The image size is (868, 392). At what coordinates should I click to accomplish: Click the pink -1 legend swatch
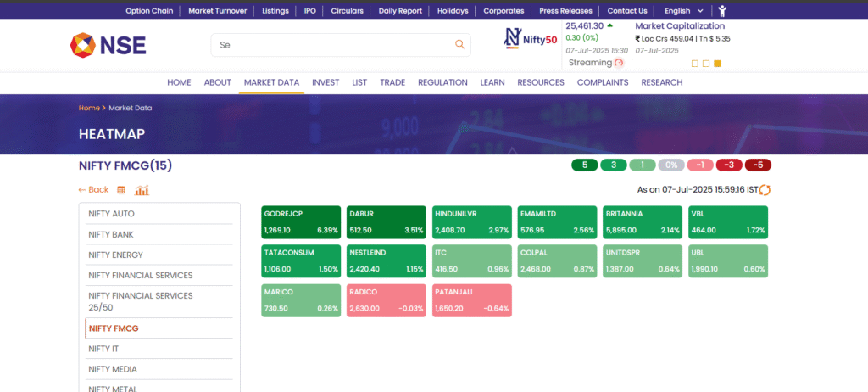[x=700, y=165]
